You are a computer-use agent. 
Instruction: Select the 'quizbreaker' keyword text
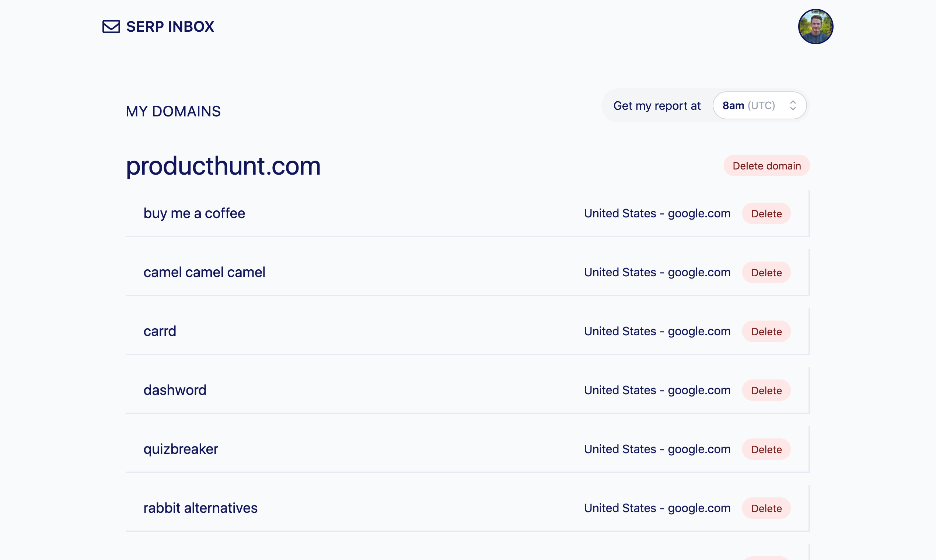click(181, 449)
